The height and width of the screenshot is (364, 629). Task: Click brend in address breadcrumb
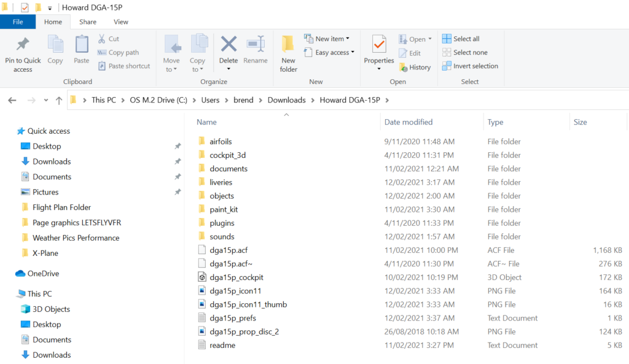243,100
